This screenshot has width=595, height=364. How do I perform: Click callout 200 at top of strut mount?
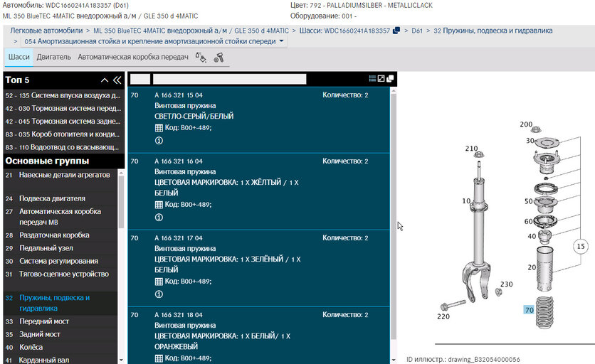coord(526,124)
